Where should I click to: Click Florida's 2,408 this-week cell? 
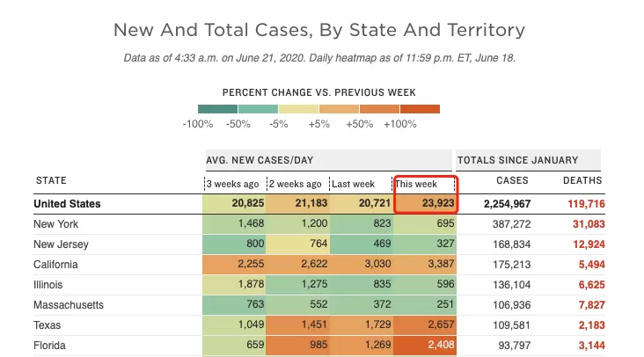[425, 345]
